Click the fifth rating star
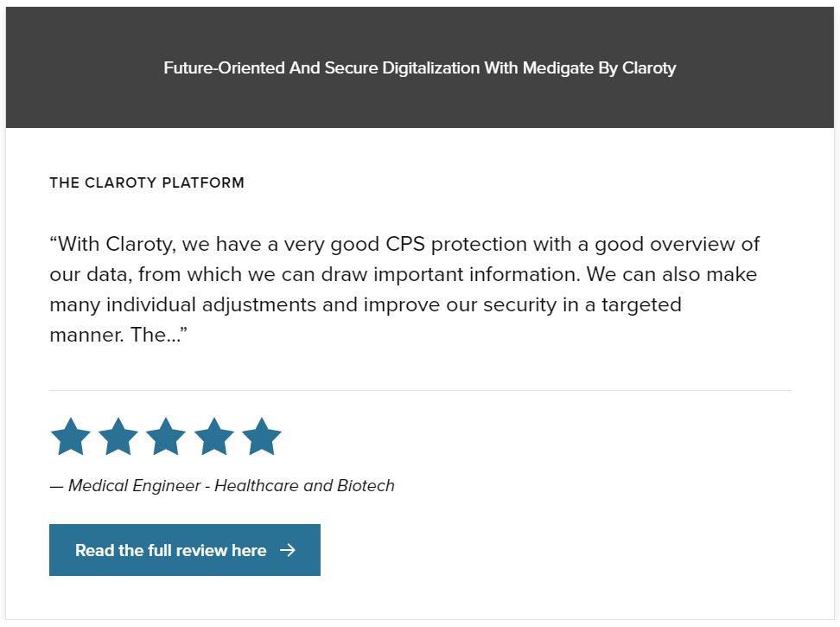840x627 pixels. tap(262, 437)
